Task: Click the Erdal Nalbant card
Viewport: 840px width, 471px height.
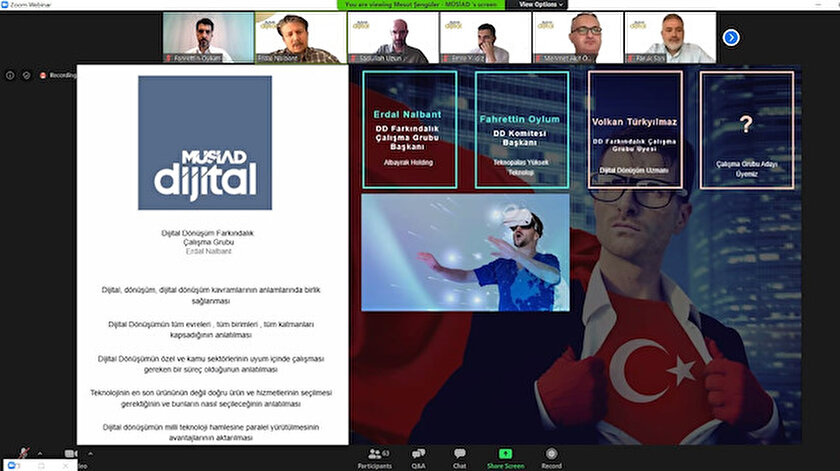Action: tap(410, 130)
